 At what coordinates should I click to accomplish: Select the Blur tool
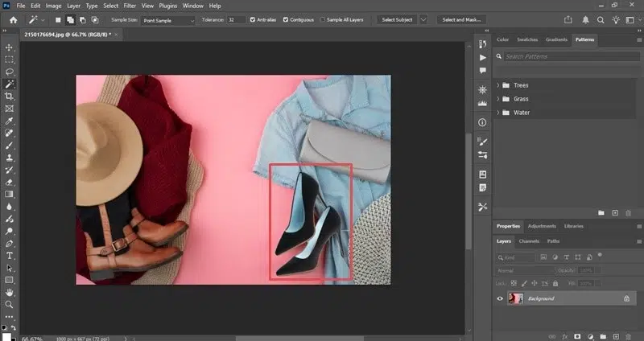[9, 207]
